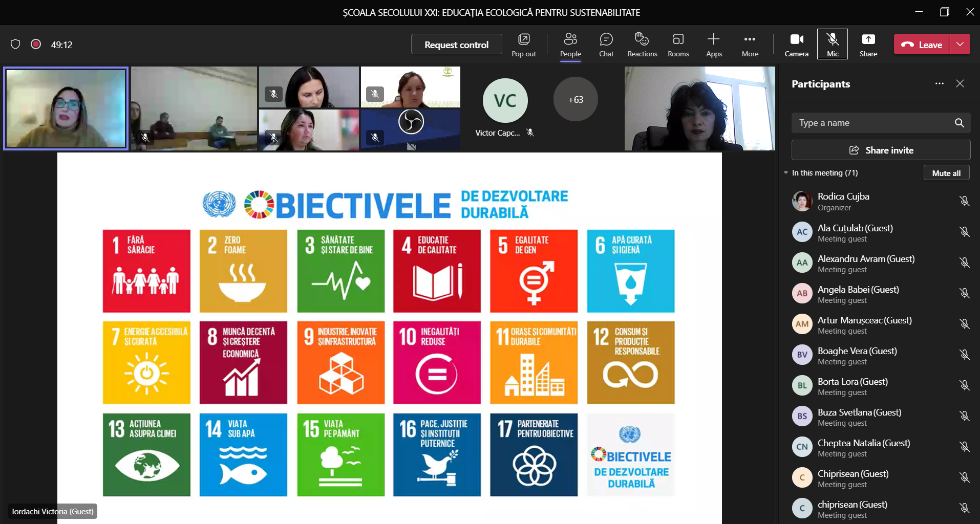Click the AC avatar of Ala Cuțulab
The width and height of the screenshot is (980, 524).
click(802, 232)
